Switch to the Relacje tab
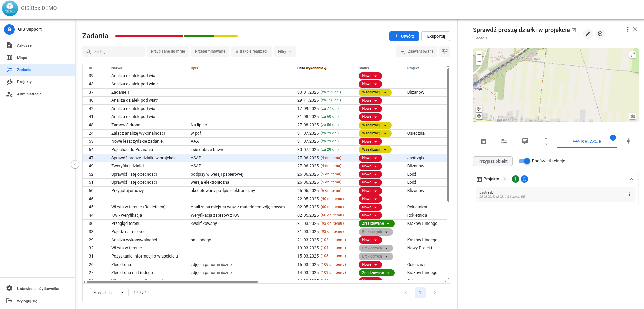 pyautogui.click(x=587, y=141)
